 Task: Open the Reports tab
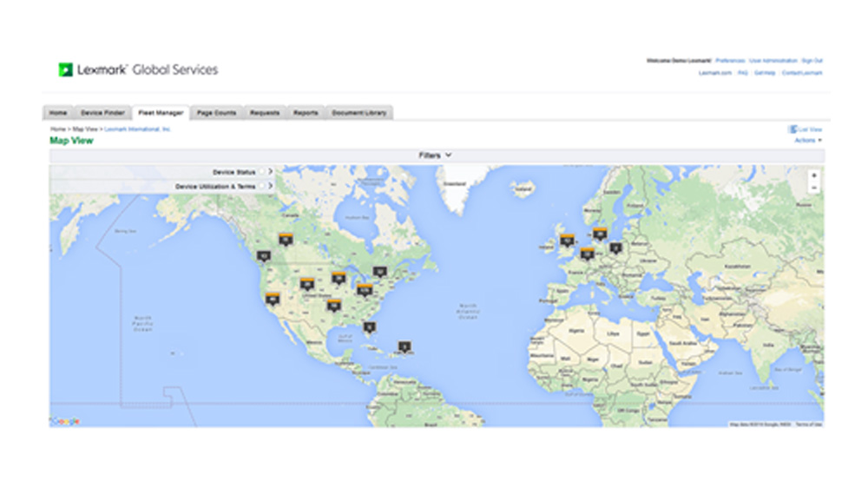point(306,113)
